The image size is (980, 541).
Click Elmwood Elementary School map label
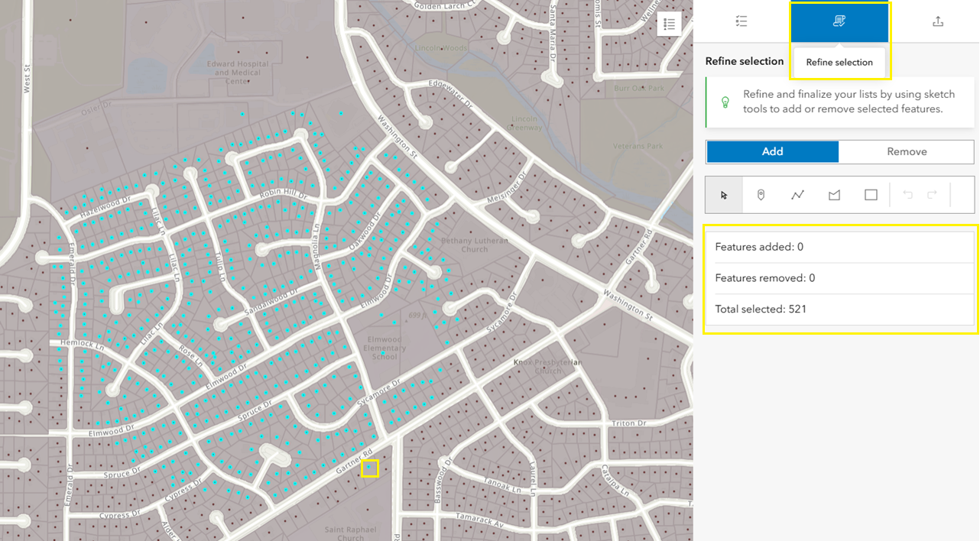tap(385, 348)
